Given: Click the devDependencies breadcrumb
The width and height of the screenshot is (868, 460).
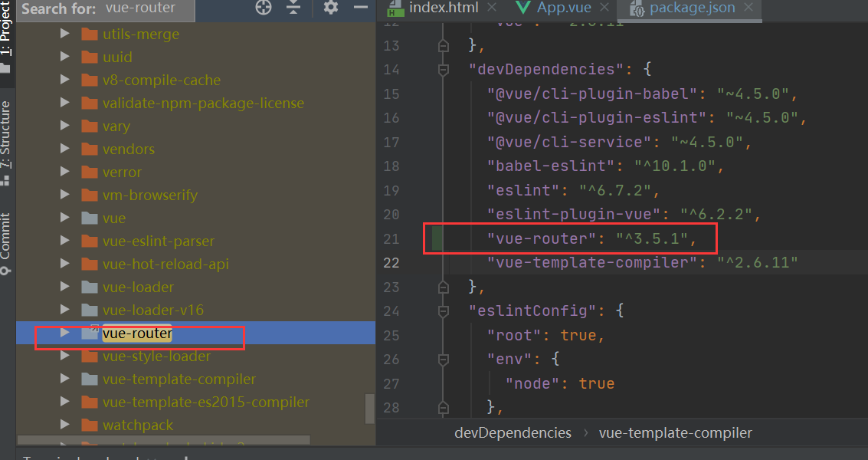Looking at the screenshot, I should click(x=513, y=433).
